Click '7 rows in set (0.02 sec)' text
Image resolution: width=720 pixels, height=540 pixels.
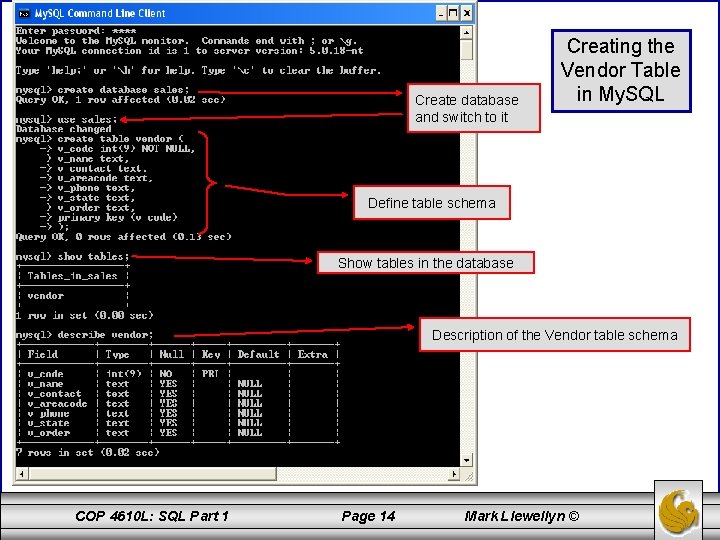88,452
